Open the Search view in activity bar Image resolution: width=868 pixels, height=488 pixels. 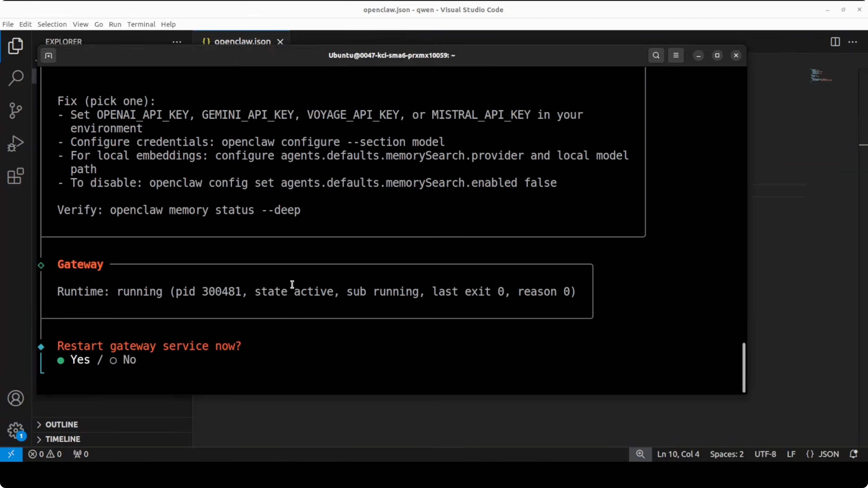pos(16,78)
